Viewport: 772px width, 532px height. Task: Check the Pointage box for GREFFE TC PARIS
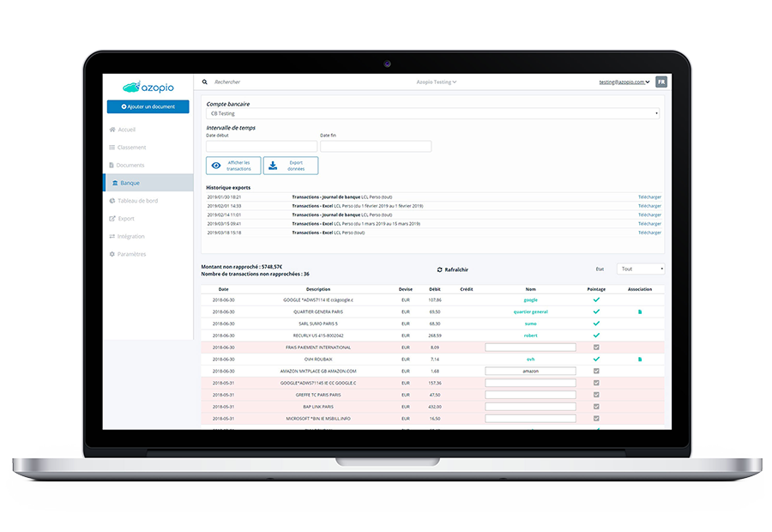tap(597, 394)
